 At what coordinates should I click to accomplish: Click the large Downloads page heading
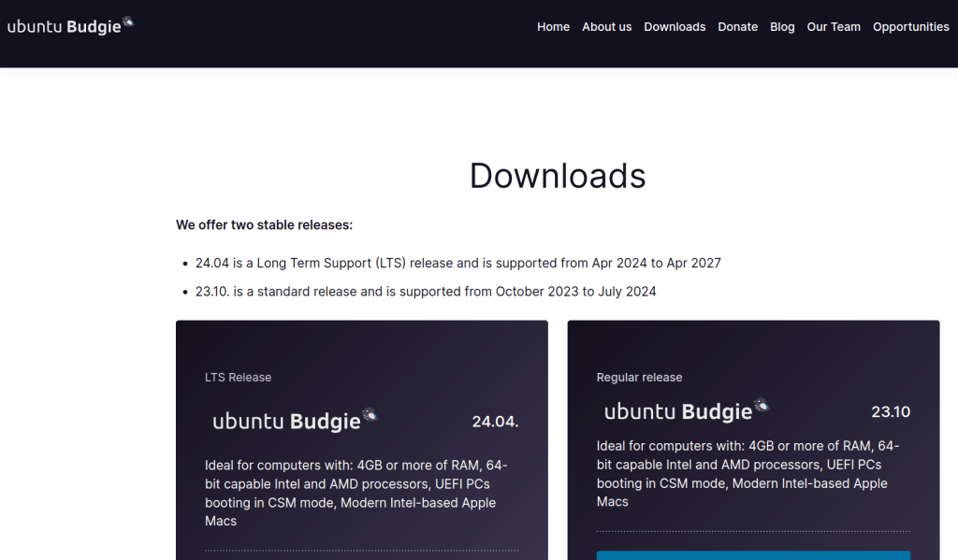point(558,176)
